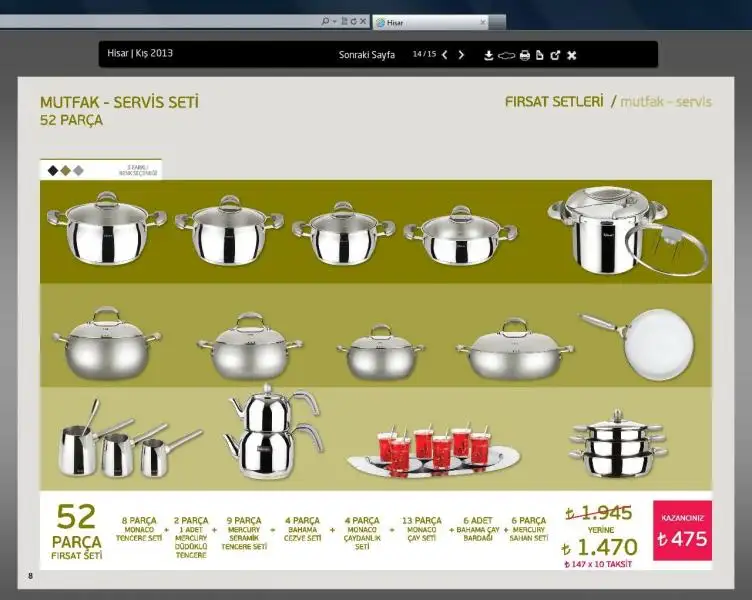Go to the previous catalog page arrow
This screenshot has width=752, height=600.
coord(445,55)
